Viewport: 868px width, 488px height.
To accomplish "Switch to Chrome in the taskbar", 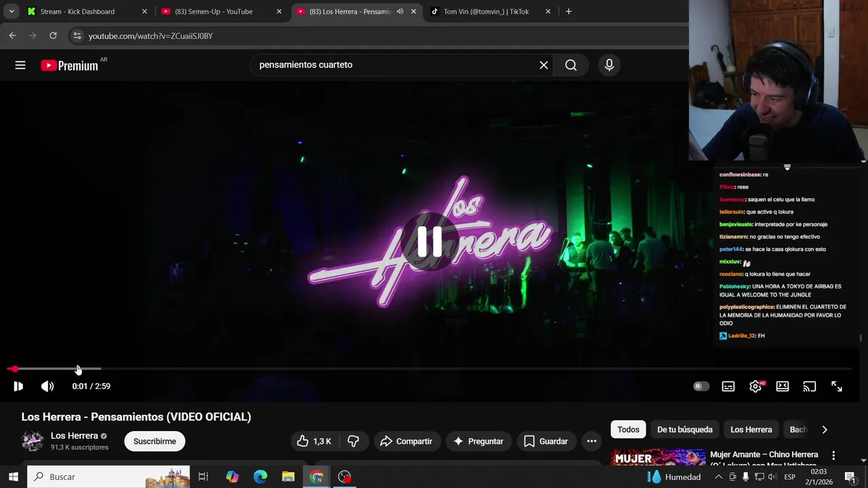I will (317, 476).
